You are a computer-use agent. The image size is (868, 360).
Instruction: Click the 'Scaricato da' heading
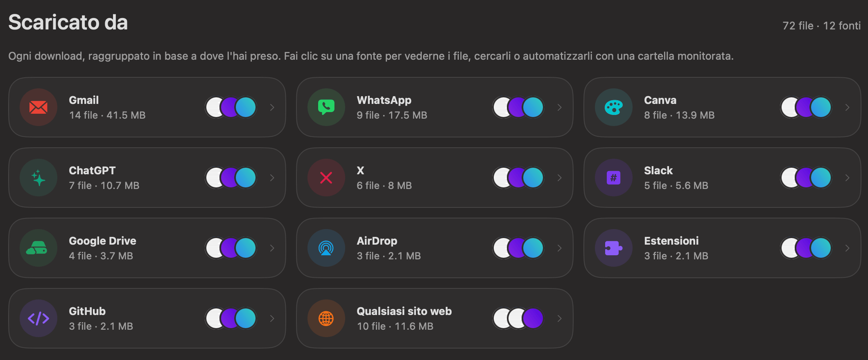coord(68,22)
